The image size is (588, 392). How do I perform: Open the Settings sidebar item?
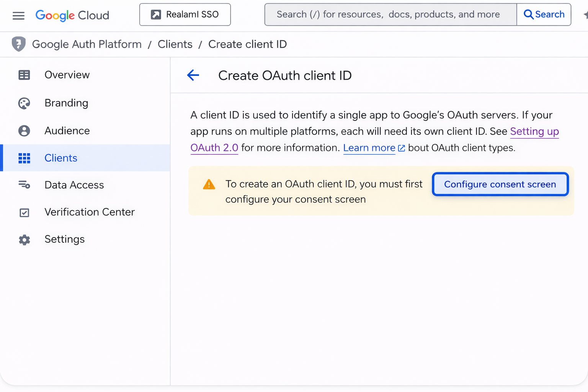pos(64,239)
